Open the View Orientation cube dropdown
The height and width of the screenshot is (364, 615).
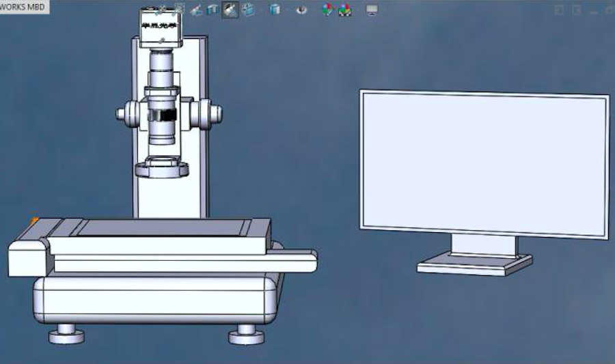point(248,10)
